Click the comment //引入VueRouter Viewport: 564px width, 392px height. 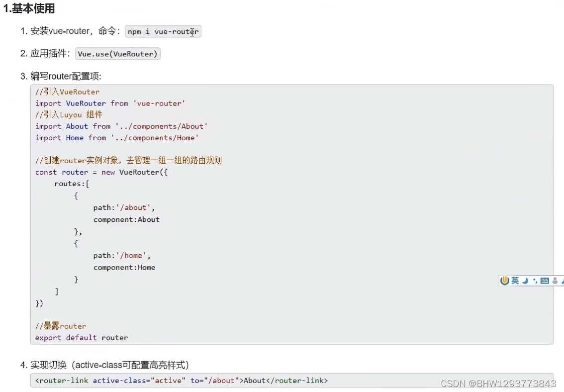67,92
